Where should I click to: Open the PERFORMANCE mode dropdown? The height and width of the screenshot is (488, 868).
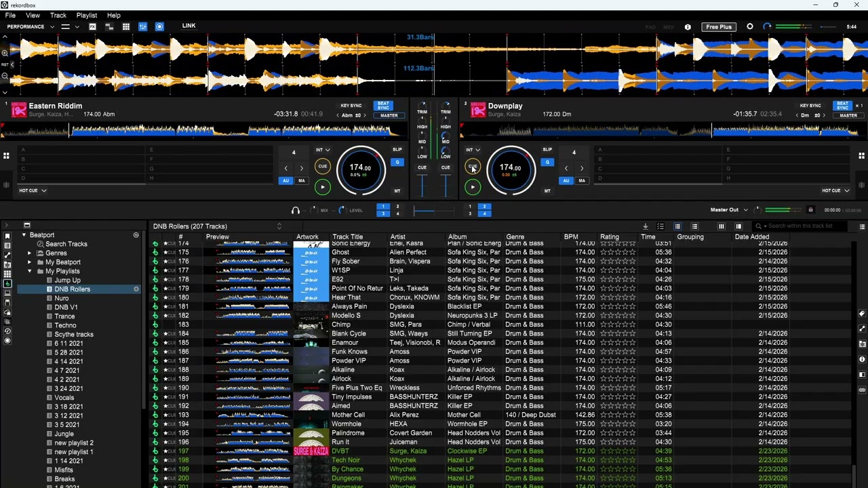point(31,26)
